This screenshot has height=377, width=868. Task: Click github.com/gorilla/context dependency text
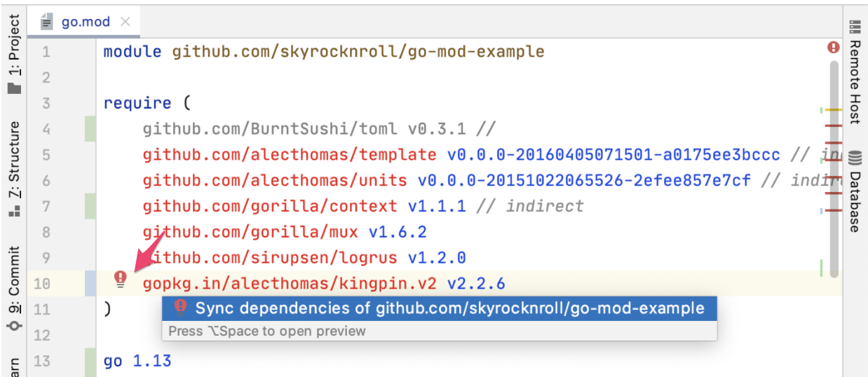tap(270, 206)
